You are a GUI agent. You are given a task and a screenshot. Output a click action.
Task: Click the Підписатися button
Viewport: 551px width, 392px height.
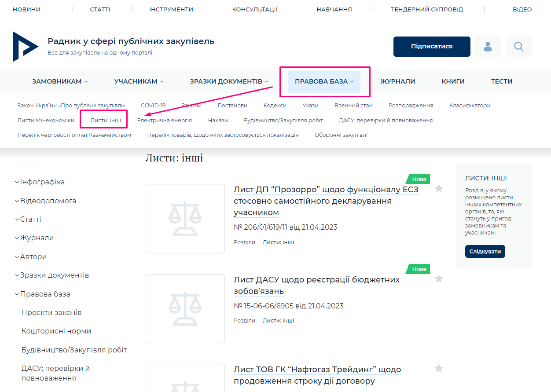(x=432, y=47)
